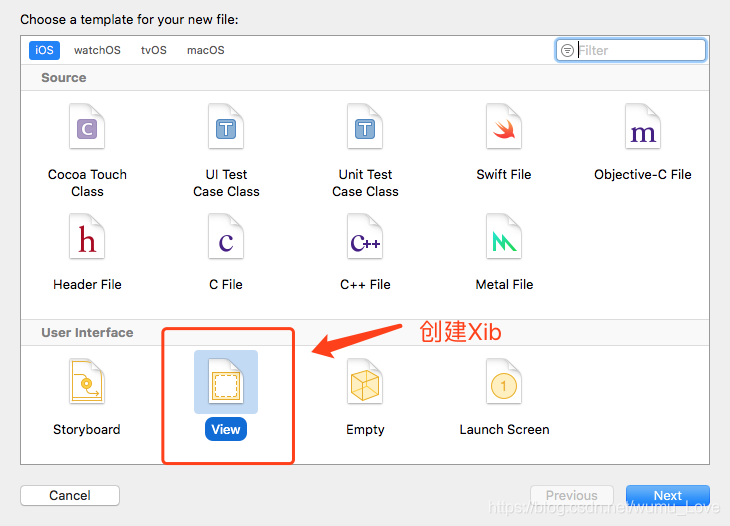This screenshot has height=526, width=730.
Task: Click the "C++ File" label
Action: (365, 284)
